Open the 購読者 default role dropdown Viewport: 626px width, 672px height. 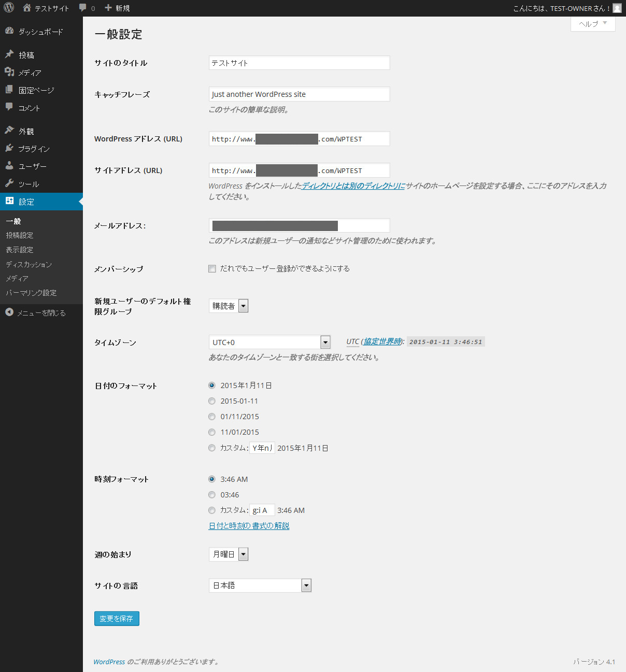tap(229, 306)
